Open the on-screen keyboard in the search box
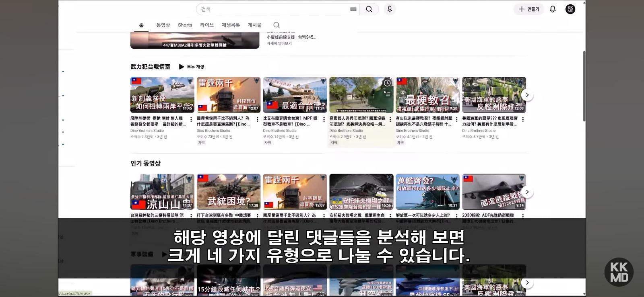 click(353, 9)
